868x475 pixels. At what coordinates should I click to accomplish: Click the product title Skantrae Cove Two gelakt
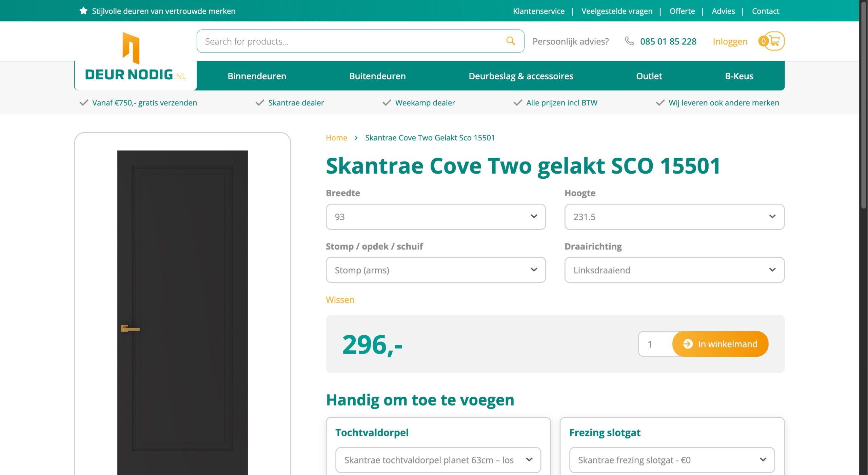click(x=523, y=166)
